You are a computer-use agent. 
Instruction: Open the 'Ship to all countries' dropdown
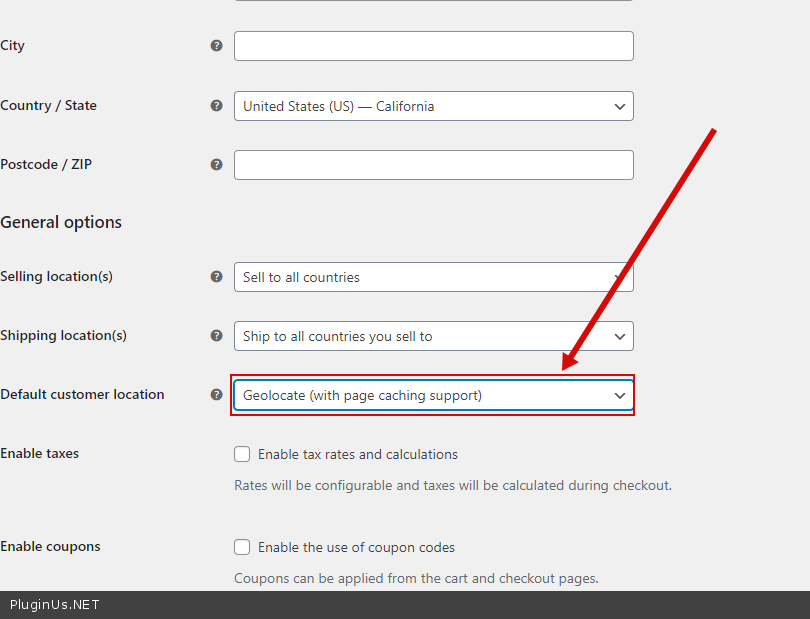(433, 336)
